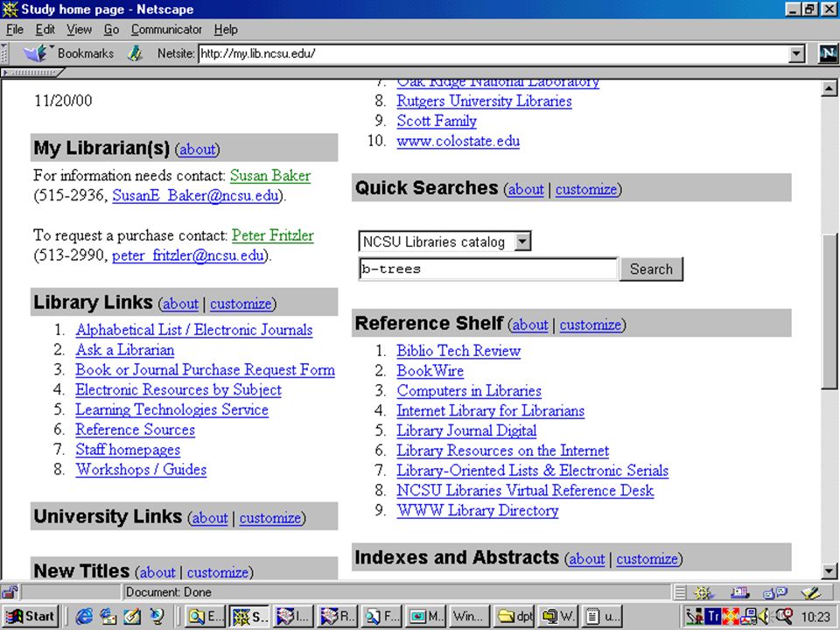Click customize next to Quick Searches
840x630 pixels.
point(586,189)
